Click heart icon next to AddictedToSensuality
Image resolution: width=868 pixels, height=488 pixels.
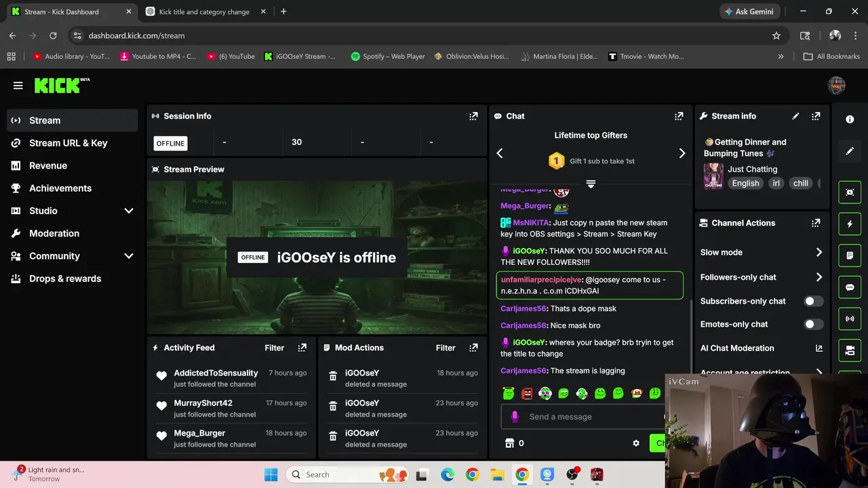point(161,376)
